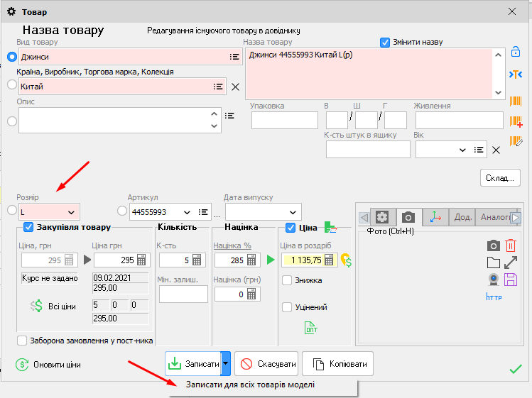Select Записати для всіх товарів моделі
Image resolution: width=532 pixels, height=398 pixels.
click(251, 385)
